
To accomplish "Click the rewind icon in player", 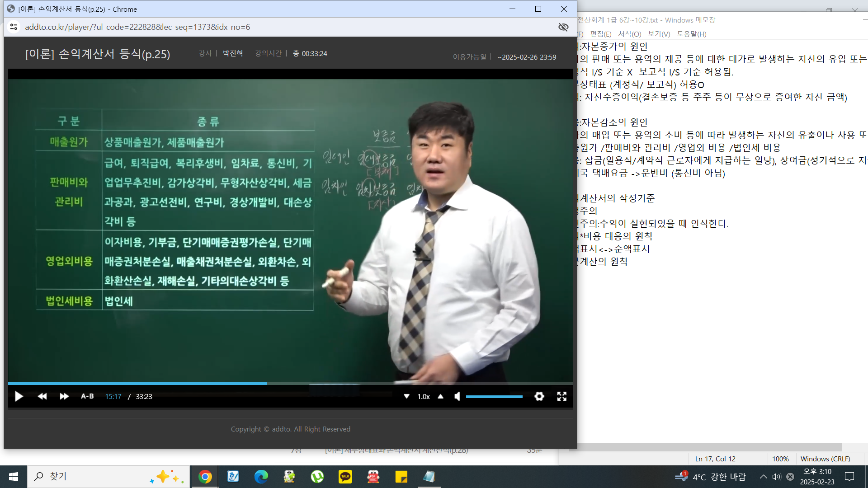I will [42, 396].
